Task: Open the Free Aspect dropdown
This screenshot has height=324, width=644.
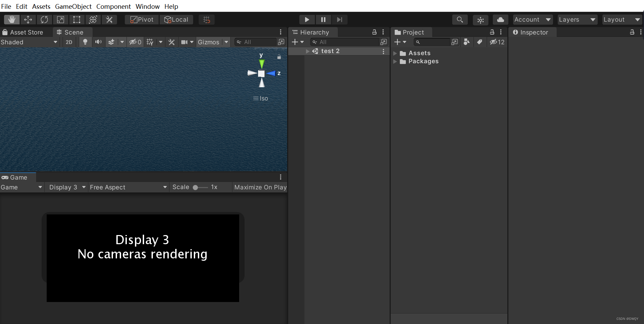Action: click(128, 187)
